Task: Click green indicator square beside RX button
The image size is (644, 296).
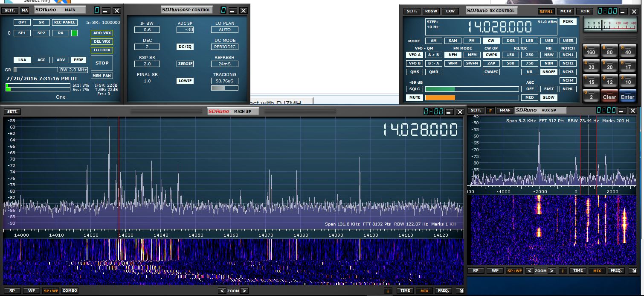Action: tap(75, 33)
